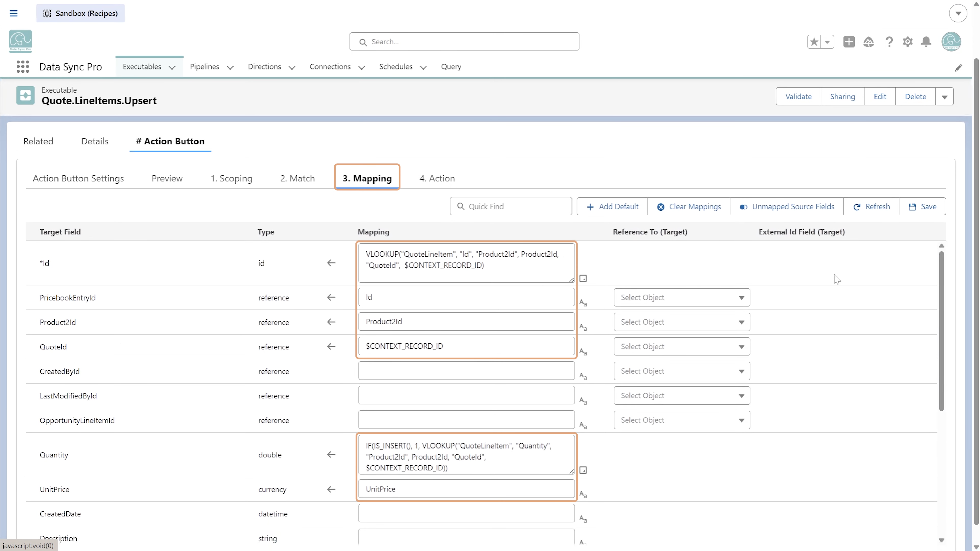Screen dimensions: 980x551
Task: Show more record actions dropdown
Action: [944, 97]
